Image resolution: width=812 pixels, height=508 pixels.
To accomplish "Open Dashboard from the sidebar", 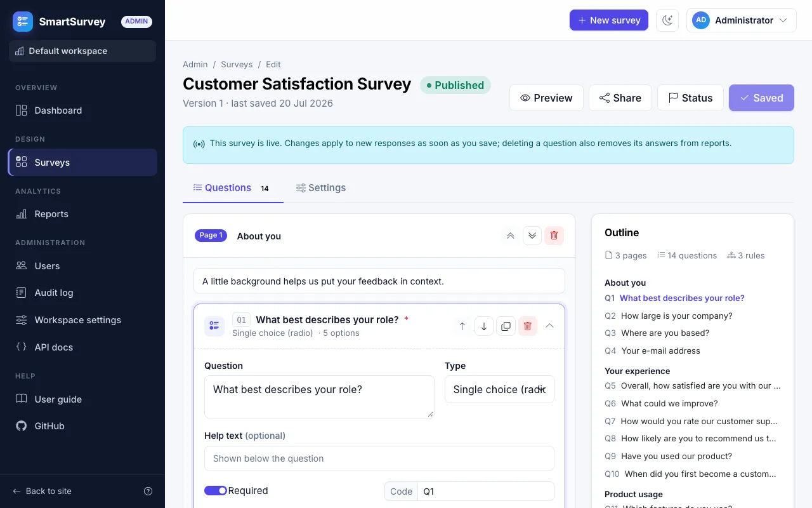I will coord(82,110).
